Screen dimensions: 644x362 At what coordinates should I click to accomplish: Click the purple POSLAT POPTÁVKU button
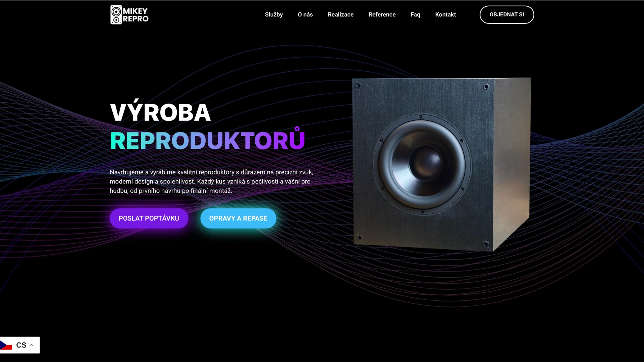149,218
